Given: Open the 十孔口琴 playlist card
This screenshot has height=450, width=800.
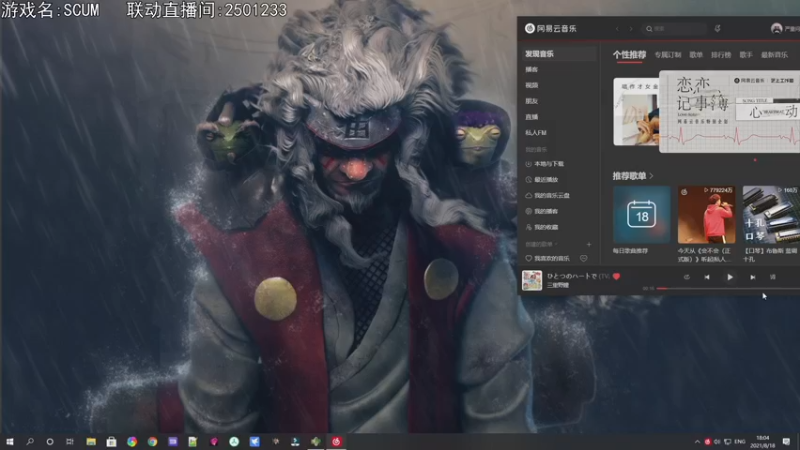Looking at the screenshot, I should [x=771, y=214].
